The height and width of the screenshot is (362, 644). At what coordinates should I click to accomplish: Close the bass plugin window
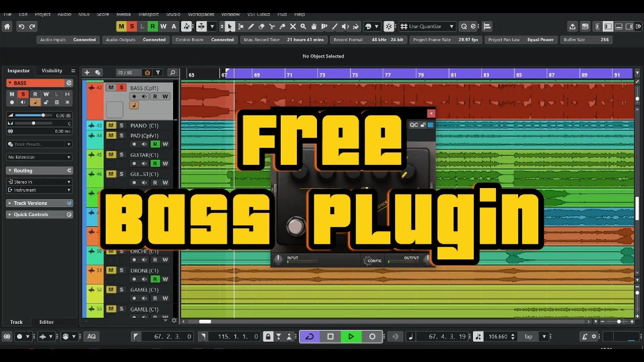point(431,114)
